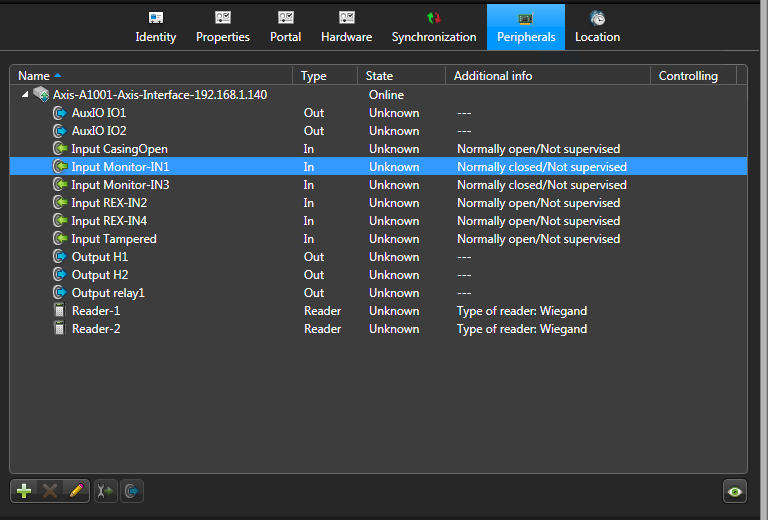
Task: Toggle the eye visibility button
Action: point(735,491)
